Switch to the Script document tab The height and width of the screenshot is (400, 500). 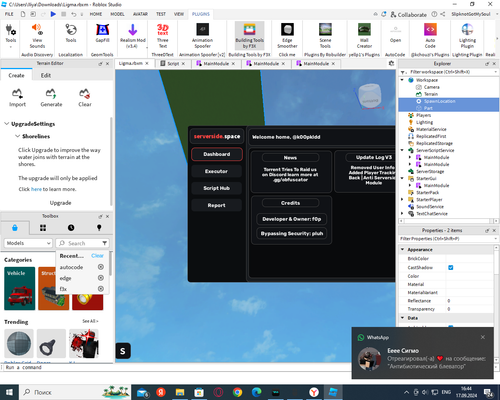pos(173,63)
